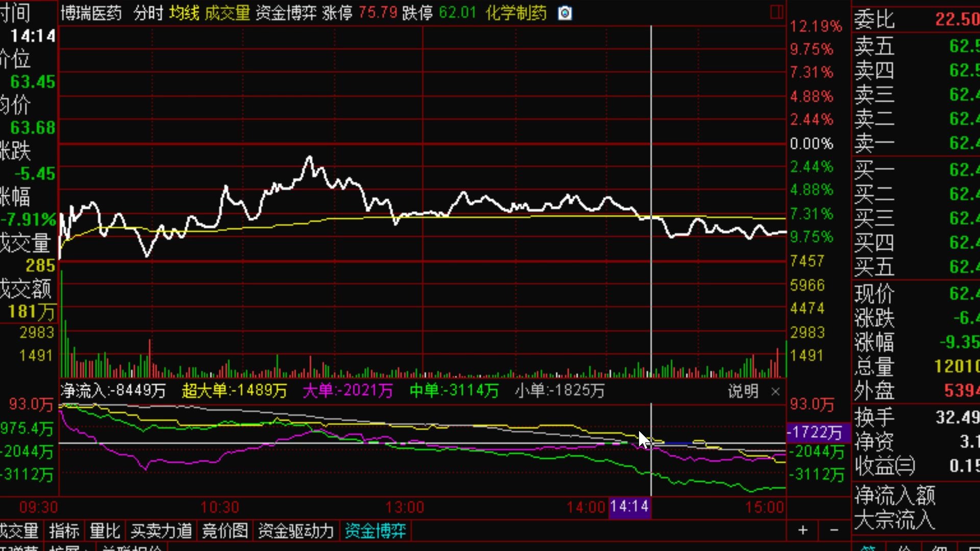Screen dimensions: 980x551
Task: Click the 换手 32.49 row
Action: (916, 418)
